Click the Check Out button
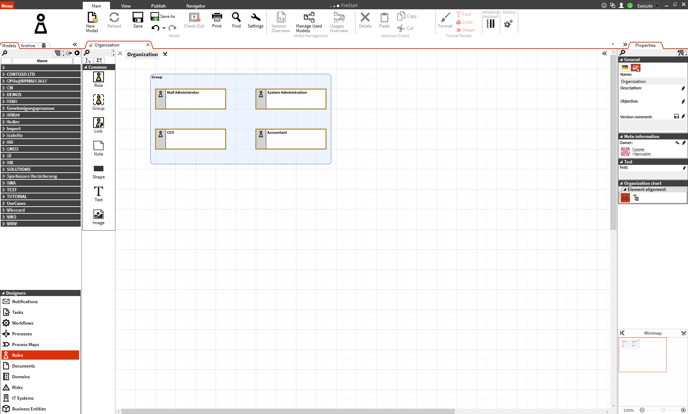688x414 pixels. point(194,20)
